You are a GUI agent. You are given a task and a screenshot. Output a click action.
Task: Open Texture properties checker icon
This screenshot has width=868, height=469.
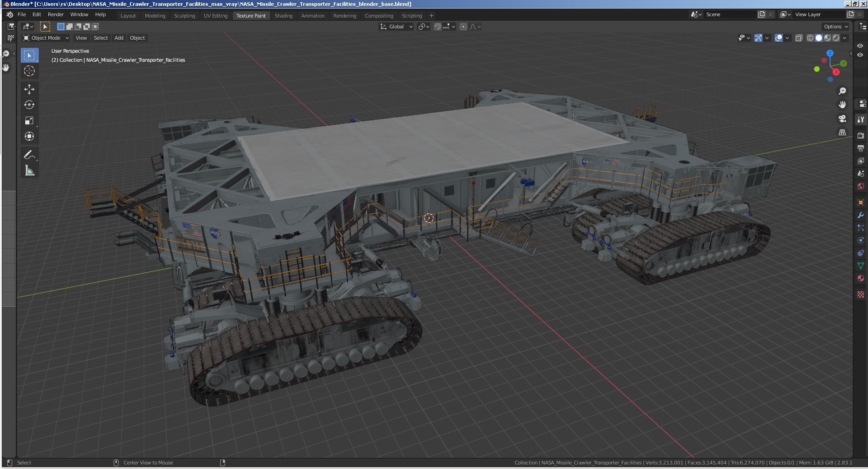(x=861, y=294)
